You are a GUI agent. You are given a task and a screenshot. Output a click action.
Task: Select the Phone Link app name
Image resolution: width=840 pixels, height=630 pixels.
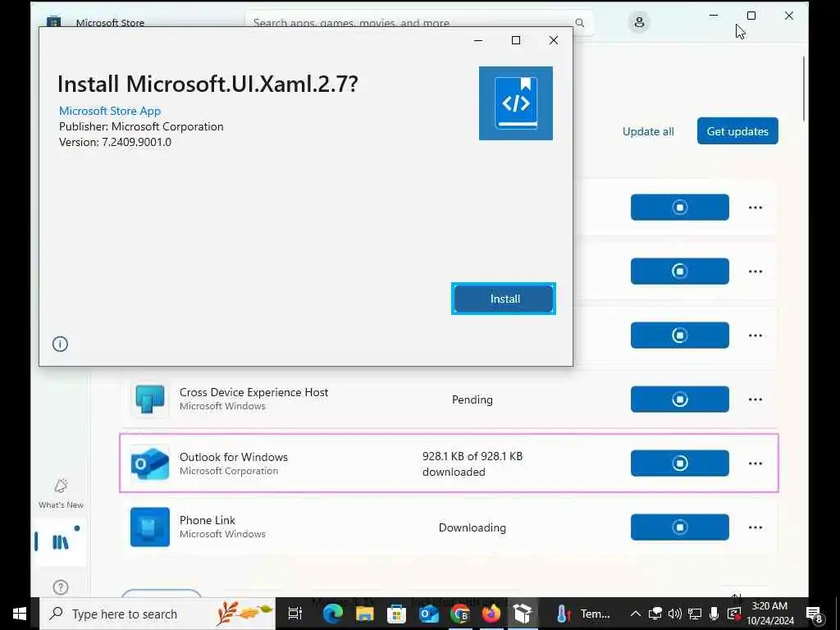click(208, 520)
